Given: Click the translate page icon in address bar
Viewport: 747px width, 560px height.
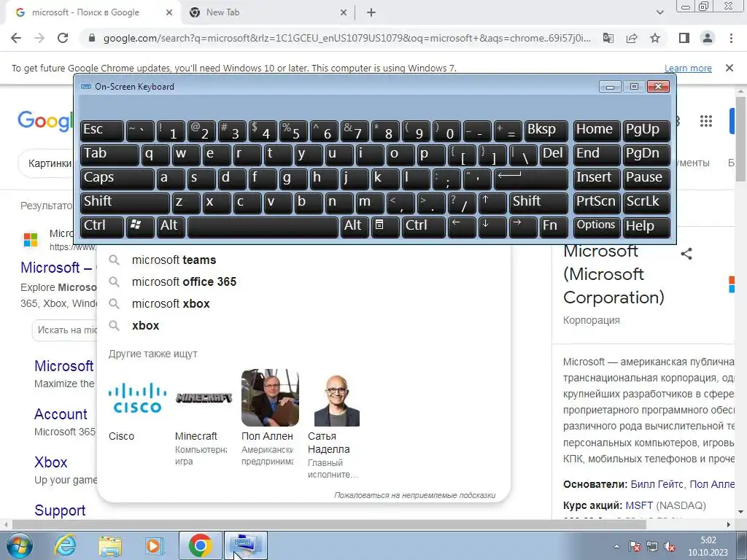Looking at the screenshot, I should (608, 38).
